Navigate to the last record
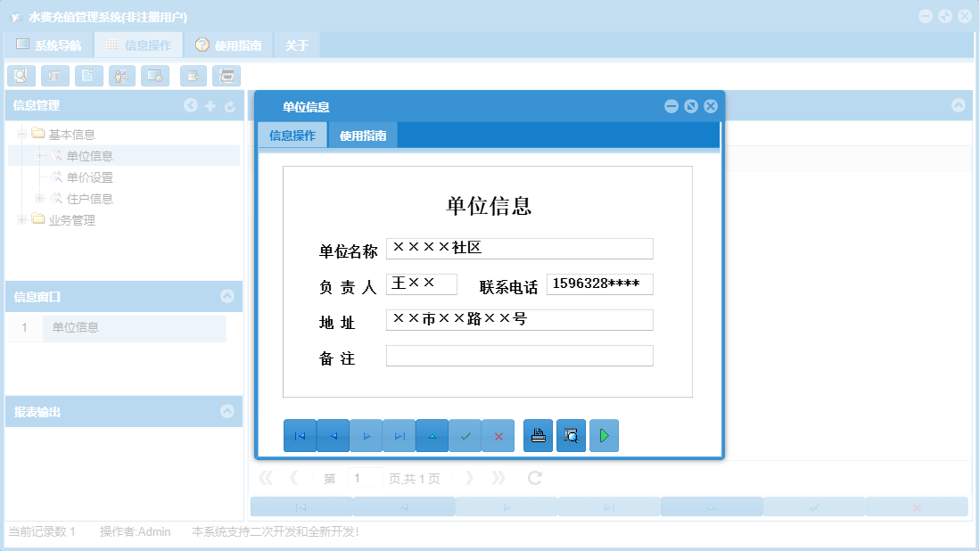Viewport: 980px width, 551px height. point(399,435)
